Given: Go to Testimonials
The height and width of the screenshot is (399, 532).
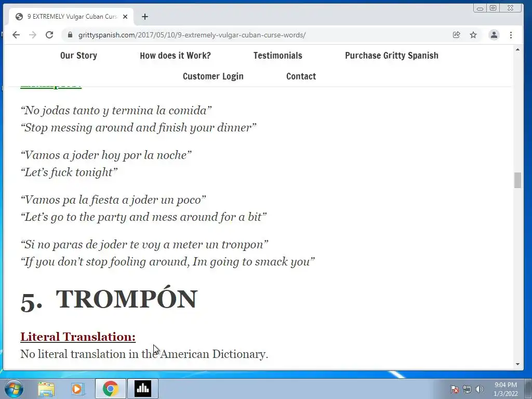Looking at the screenshot, I should tap(278, 56).
